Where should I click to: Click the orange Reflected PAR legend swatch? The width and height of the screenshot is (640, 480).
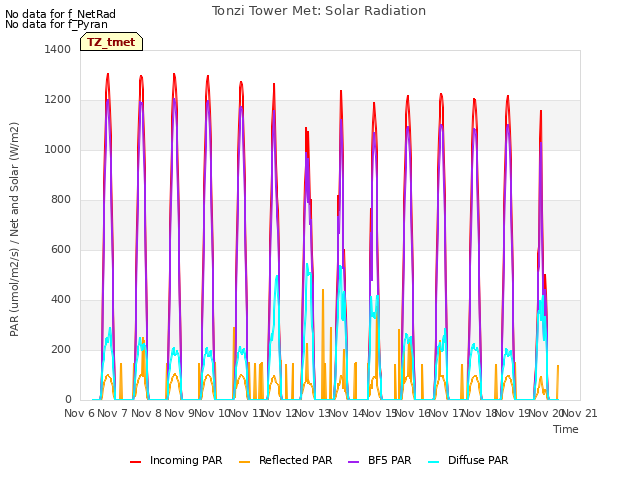click(244, 462)
